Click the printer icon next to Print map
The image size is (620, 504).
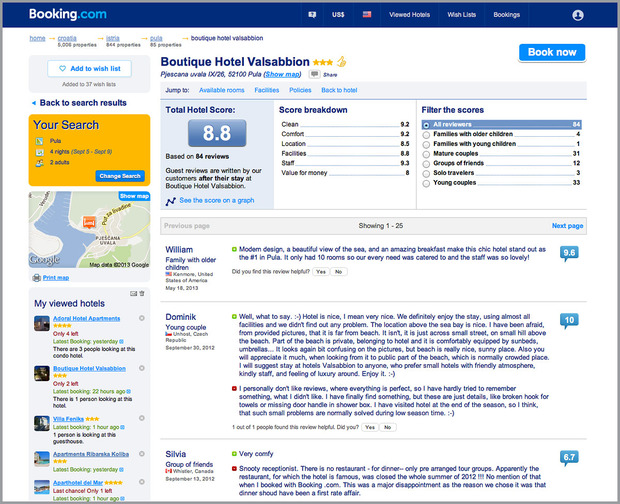[x=36, y=278]
